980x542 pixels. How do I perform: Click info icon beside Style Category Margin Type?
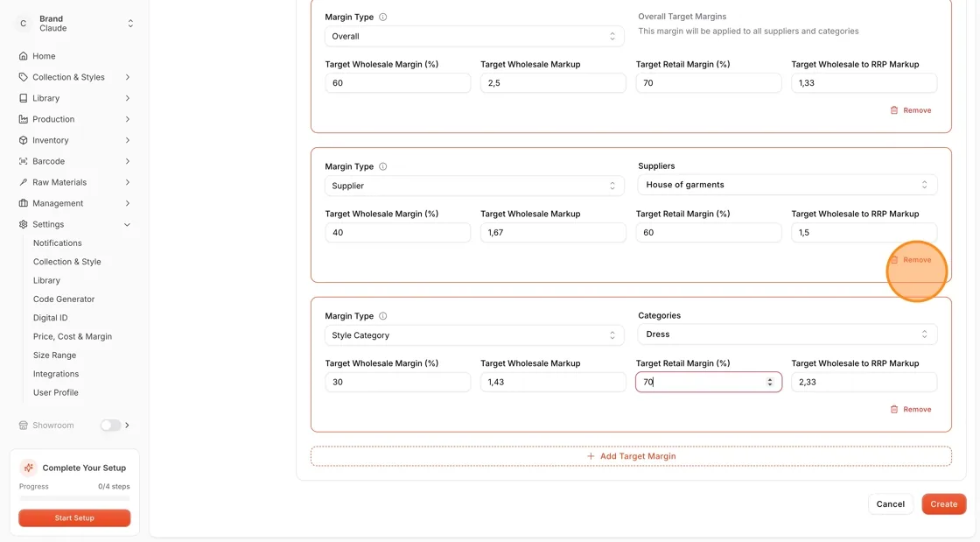[x=383, y=316]
